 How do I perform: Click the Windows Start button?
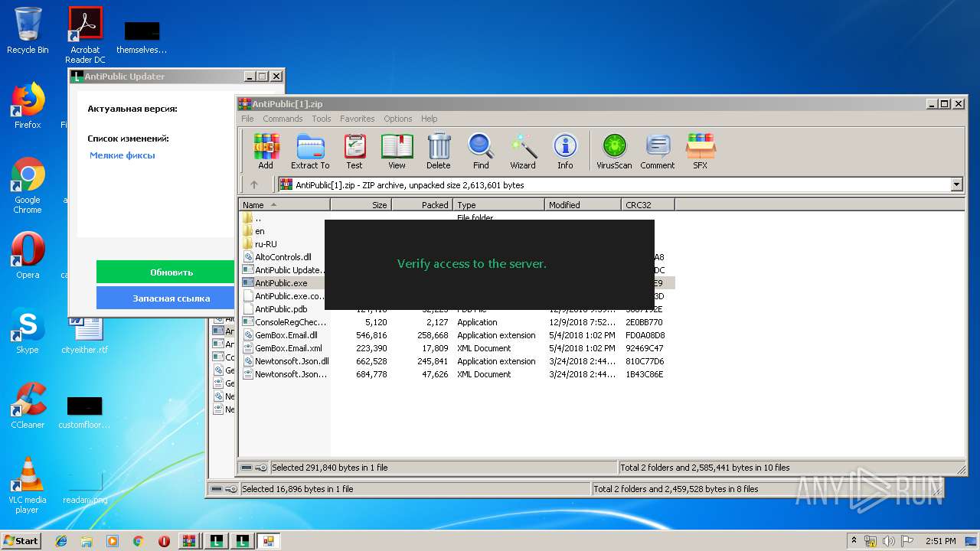(21, 540)
